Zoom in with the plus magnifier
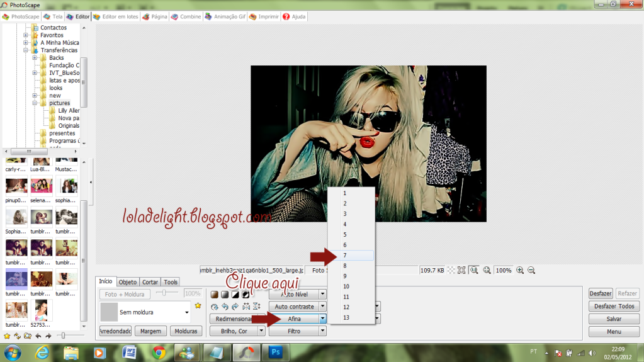 [x=520, y=270]
